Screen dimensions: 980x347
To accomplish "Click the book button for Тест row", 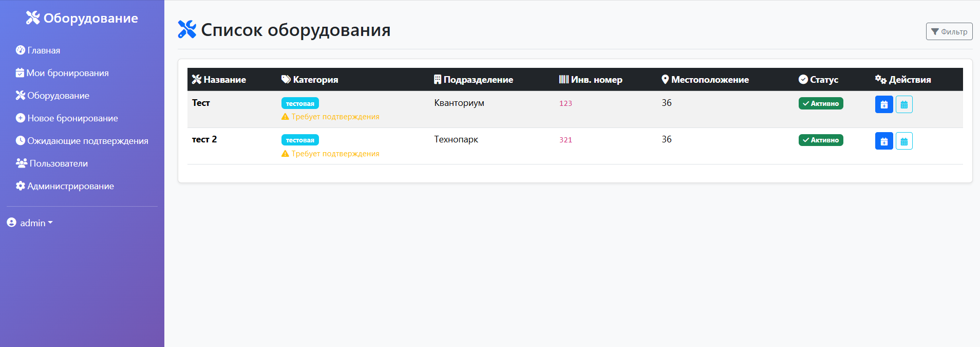I will click(x=884, y=104).
